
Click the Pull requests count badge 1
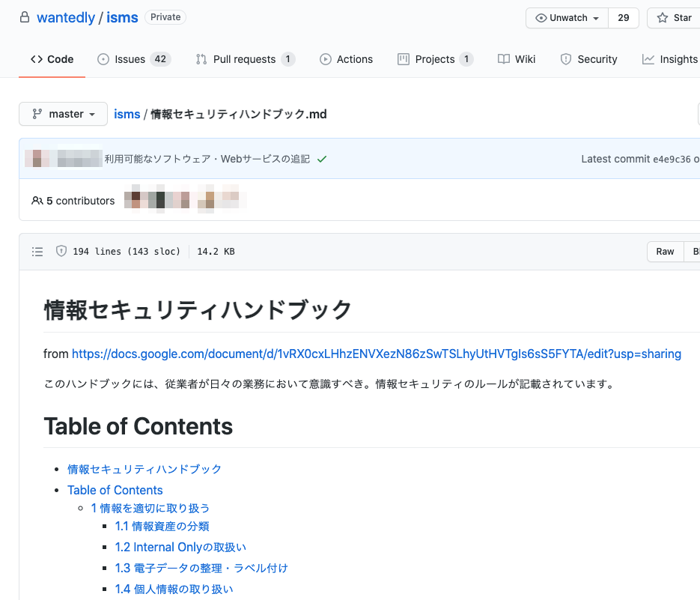pos(288,59)
